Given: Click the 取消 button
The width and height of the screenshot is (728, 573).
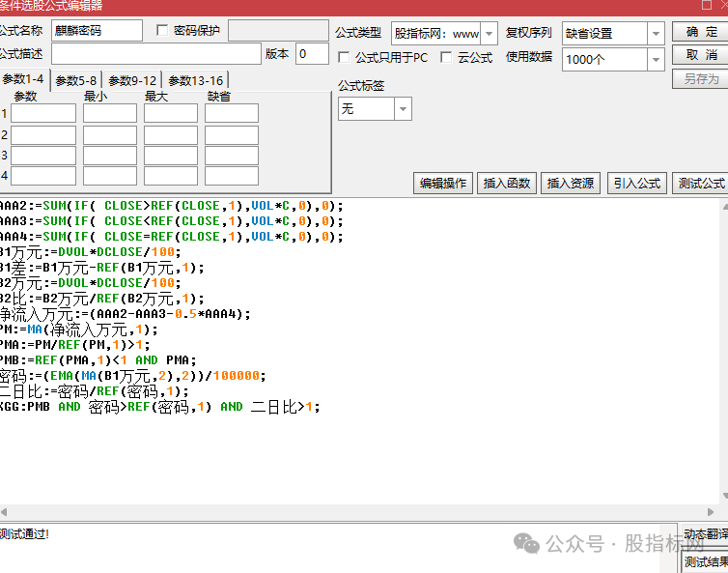Looking at the screenshot, I should (701, 55).
